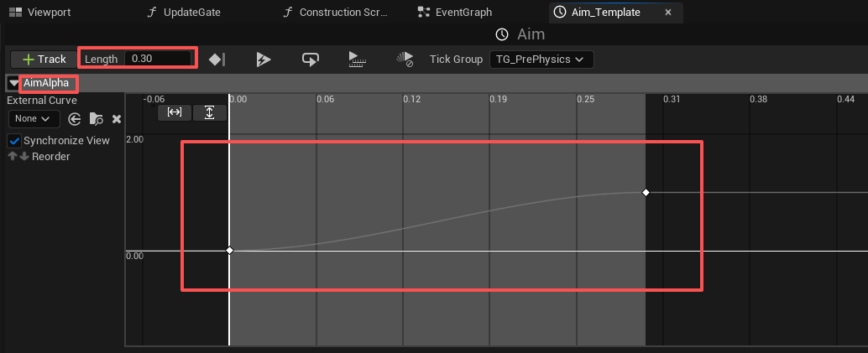Toggle the AutoPlay icon

(x=264, y=60)
